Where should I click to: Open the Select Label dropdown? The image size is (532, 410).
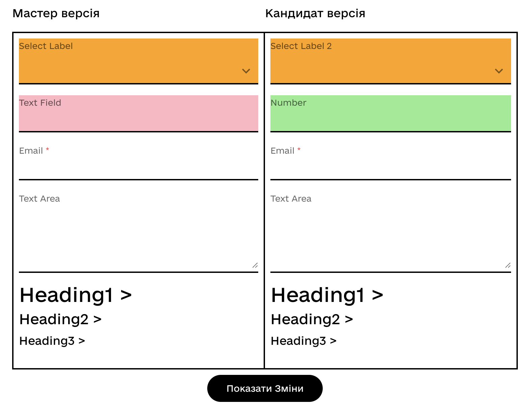tap(138, 61)
